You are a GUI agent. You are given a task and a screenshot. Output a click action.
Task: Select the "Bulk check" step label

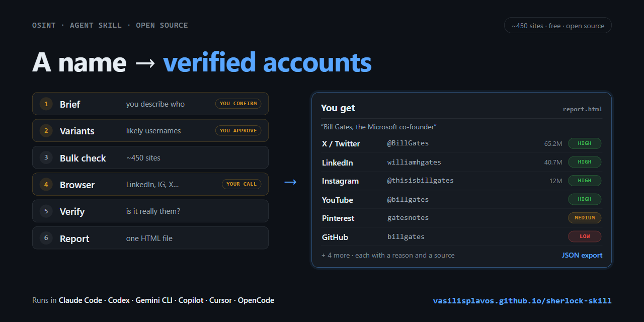[x=83, y=158]
